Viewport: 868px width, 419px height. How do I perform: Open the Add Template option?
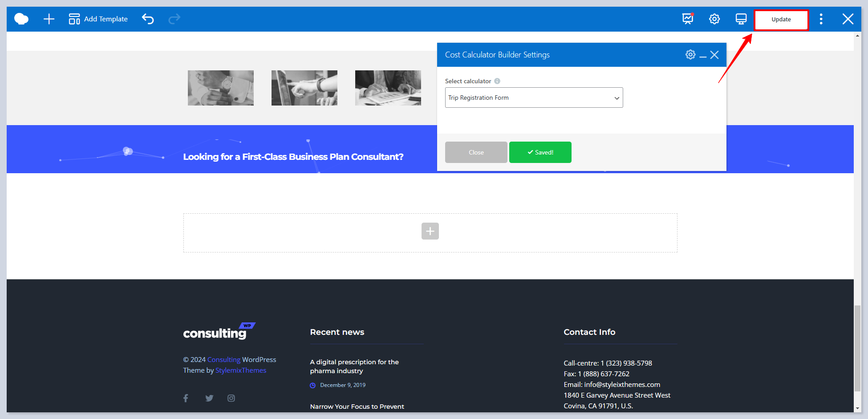(x=98, y=19)
